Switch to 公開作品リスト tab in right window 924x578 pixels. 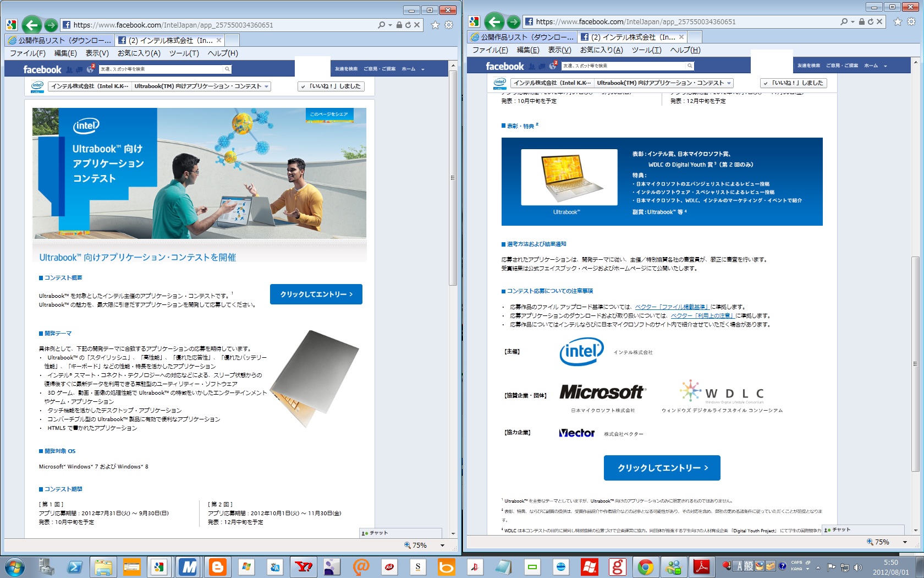click(x=522, y=37)
